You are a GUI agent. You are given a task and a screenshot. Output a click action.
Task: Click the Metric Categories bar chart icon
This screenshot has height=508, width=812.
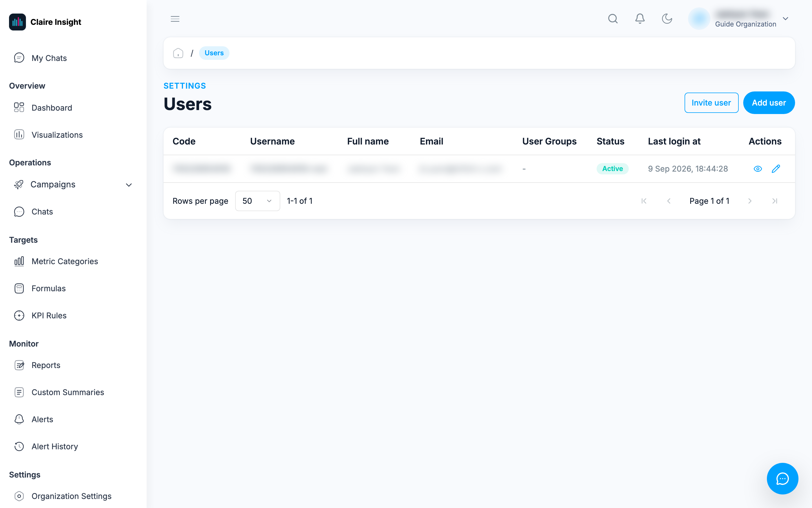tap(19, 261)
